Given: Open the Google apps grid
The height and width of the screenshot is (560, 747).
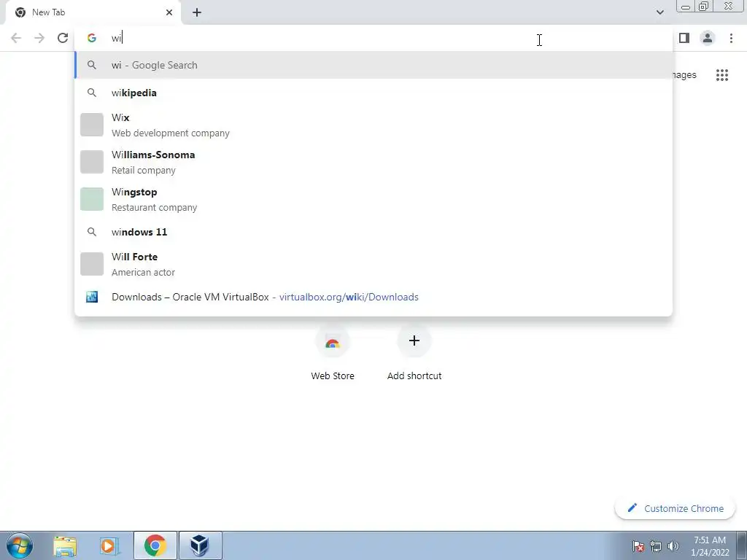Looking at the screenshot, I should pyautogui.click(x=721, y=75).
